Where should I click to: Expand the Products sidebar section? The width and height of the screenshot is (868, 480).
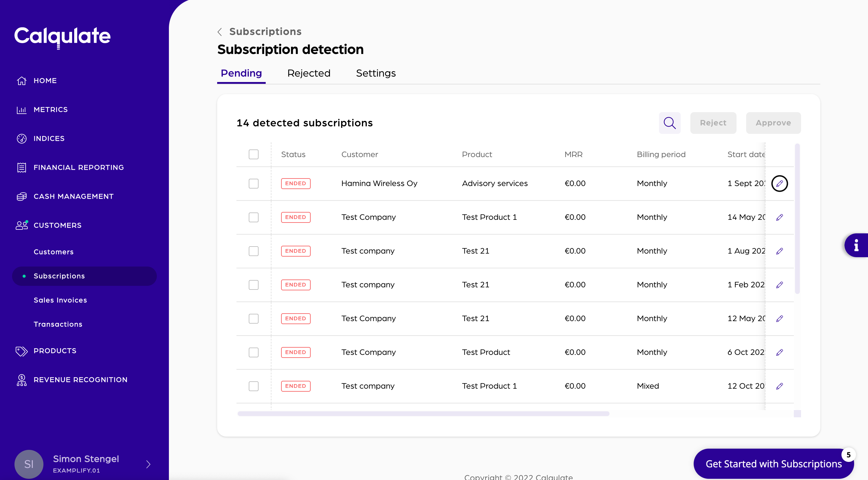point(55,351)
